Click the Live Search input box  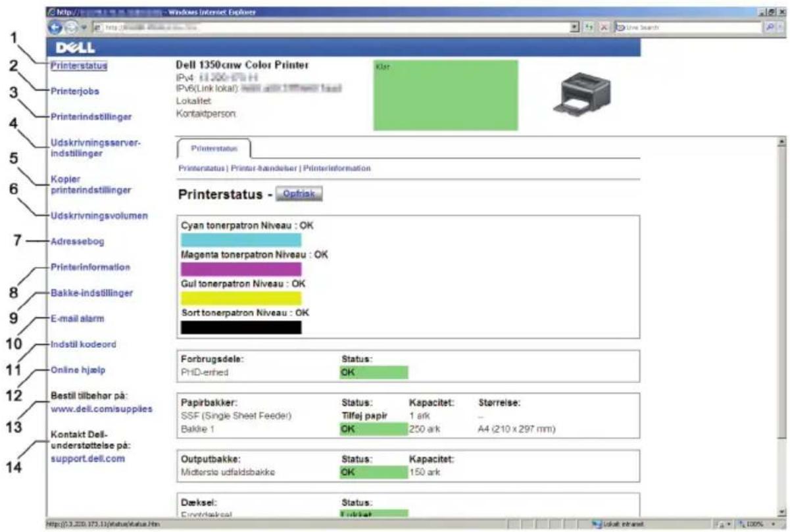[688, 28]
